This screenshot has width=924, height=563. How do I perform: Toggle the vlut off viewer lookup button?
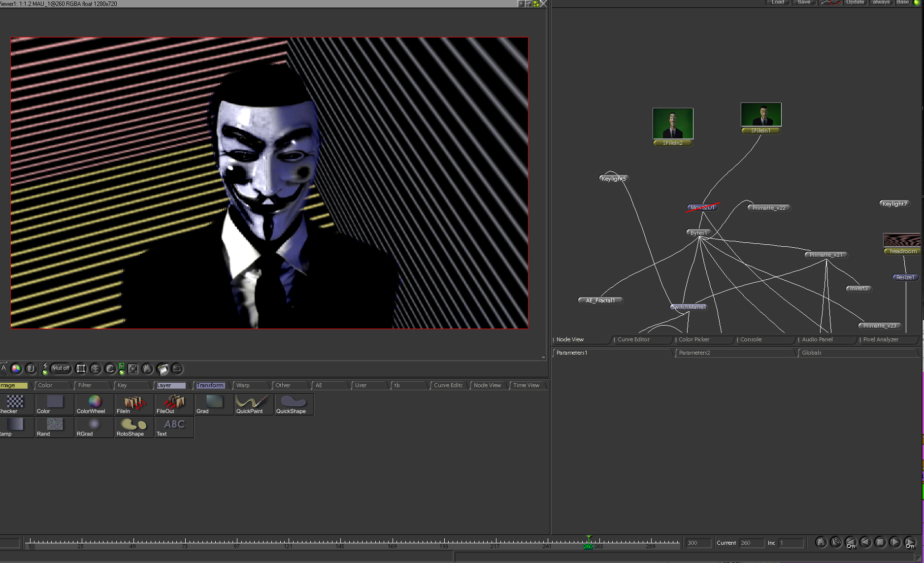point(61,368)
